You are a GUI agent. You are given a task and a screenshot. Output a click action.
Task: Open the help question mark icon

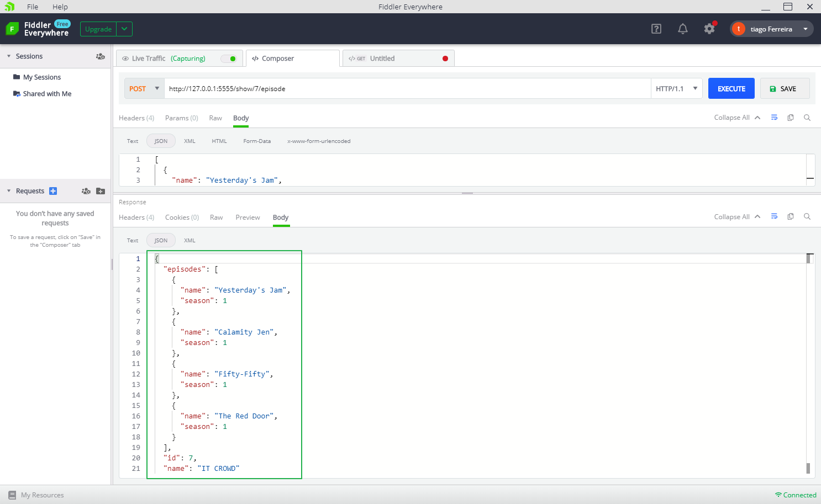656,29
